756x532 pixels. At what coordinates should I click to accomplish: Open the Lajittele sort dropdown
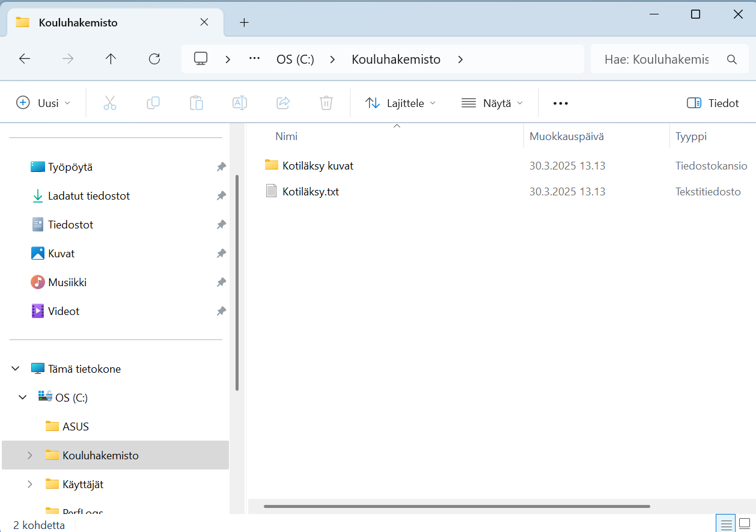(400, 103)
